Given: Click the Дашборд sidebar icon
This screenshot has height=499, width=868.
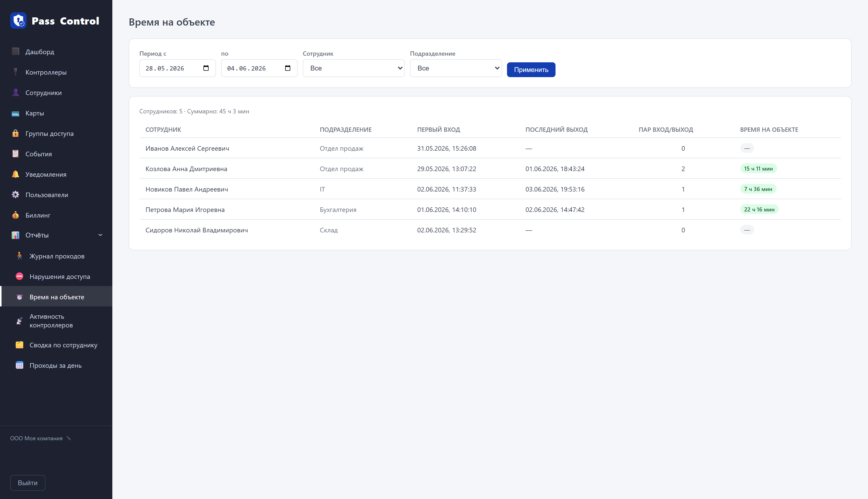Looking at the screenshot, I should [x=15, y=52].
